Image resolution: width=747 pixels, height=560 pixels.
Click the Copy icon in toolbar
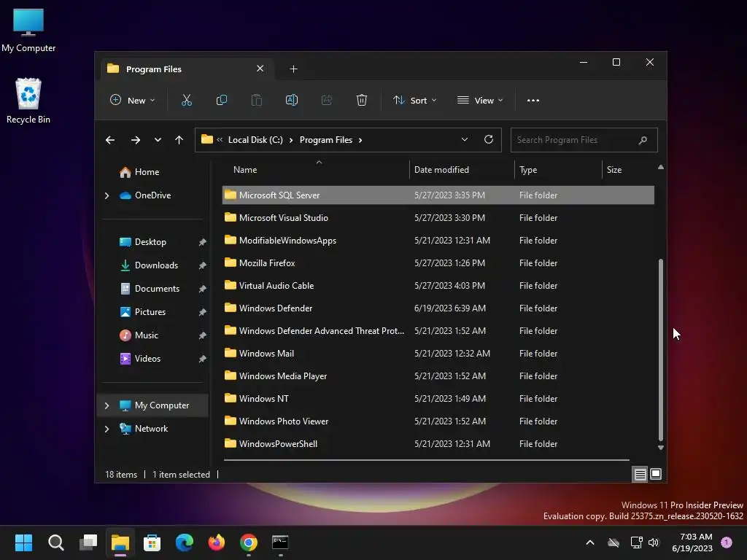pyautogui.click(x=222, y=100)
